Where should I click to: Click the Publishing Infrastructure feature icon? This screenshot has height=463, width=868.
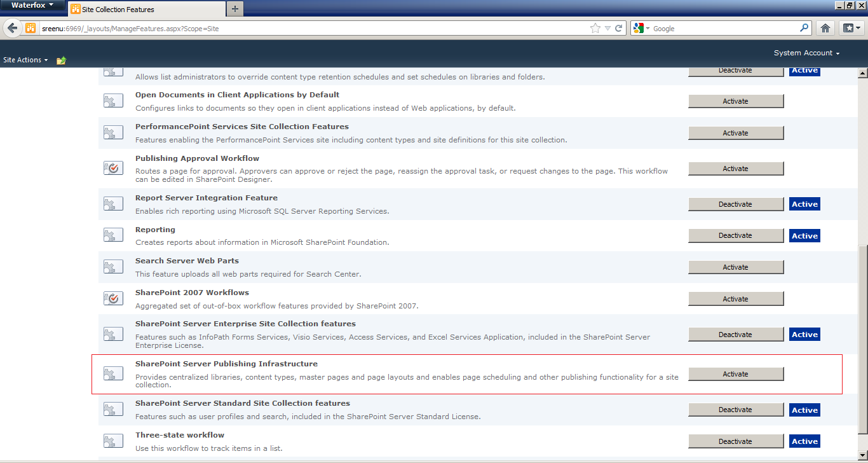pos(113,373)
